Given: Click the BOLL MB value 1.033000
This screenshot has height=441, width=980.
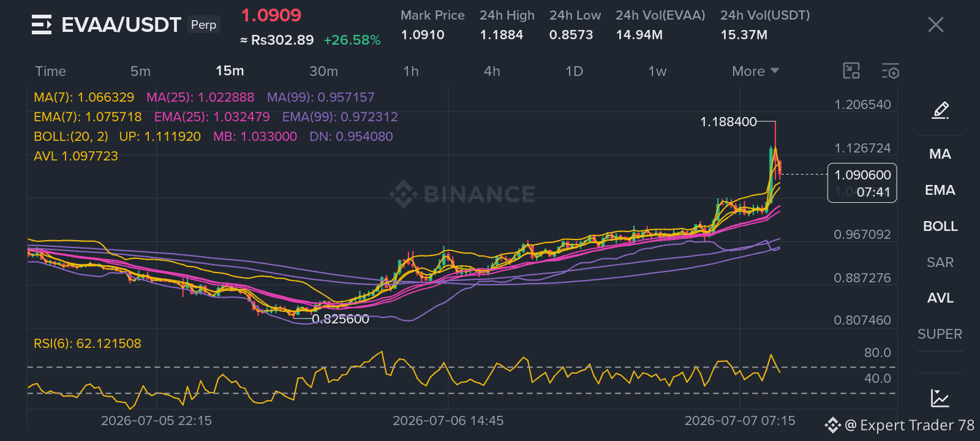Looking at the screenshot, I should [255, 137].
